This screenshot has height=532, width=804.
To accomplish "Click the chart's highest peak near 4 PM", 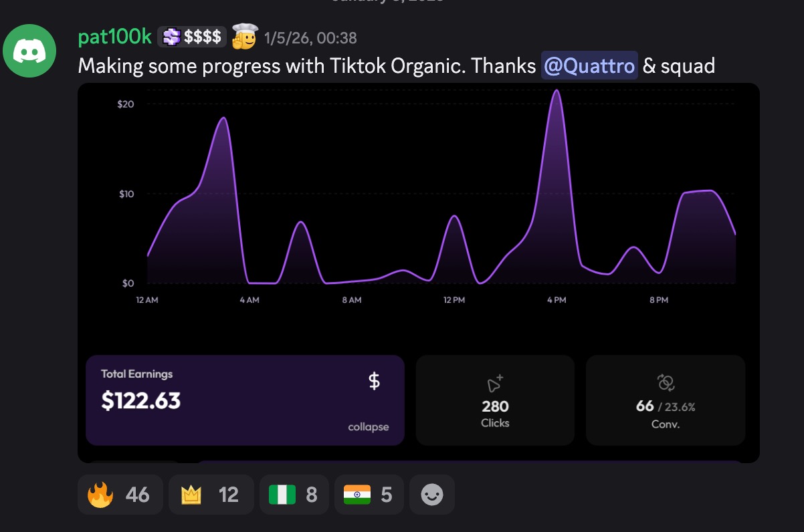I will tap(556, 91).
